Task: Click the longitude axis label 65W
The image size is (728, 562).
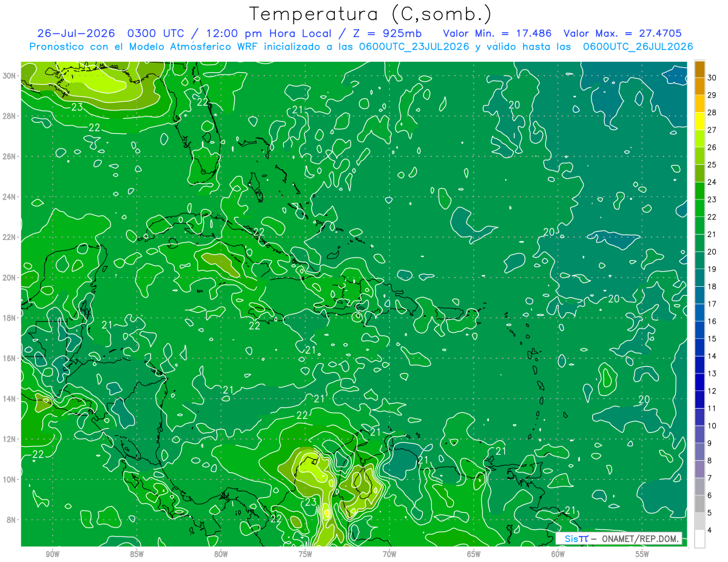Action: [x=474, y=554]
